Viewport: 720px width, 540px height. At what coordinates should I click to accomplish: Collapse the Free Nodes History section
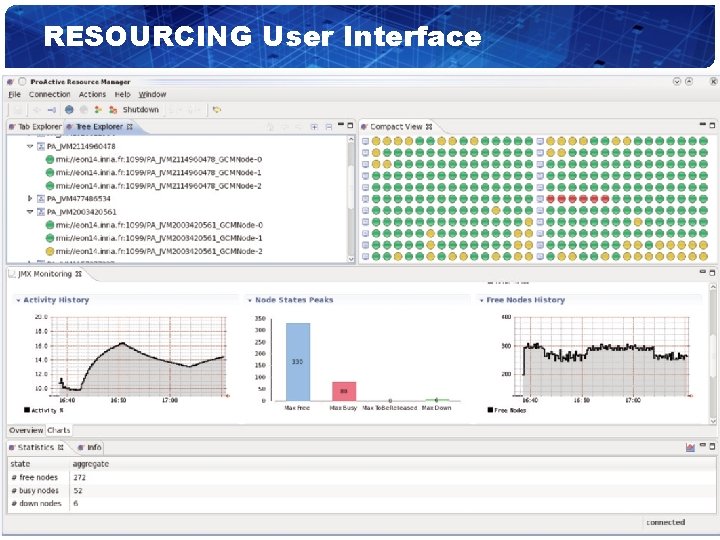tap(482, 300)
